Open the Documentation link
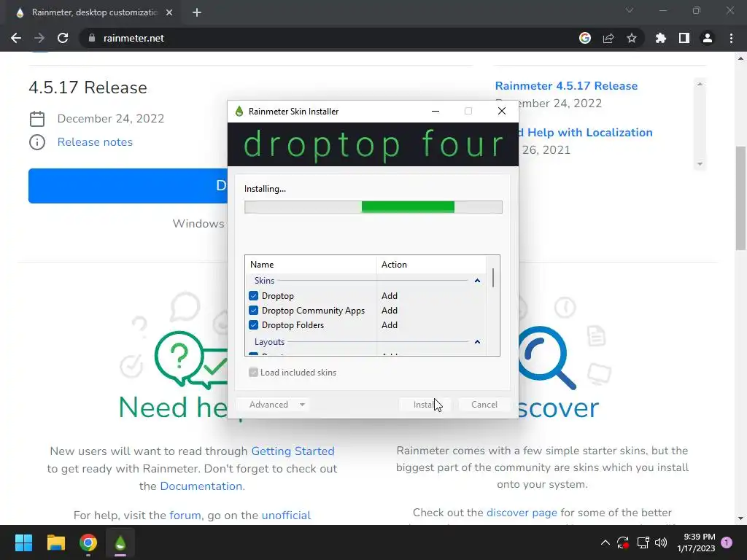Screen dimensions: 747x560 click(201, 486)
